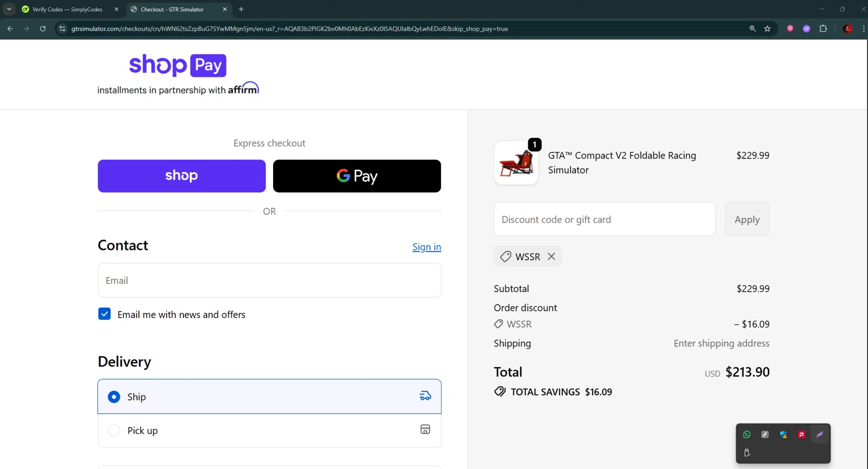Click the store icon in Pick up row
Image resolution: width=868 pixels, height=469 pixels.
click(x=425, y=429)
